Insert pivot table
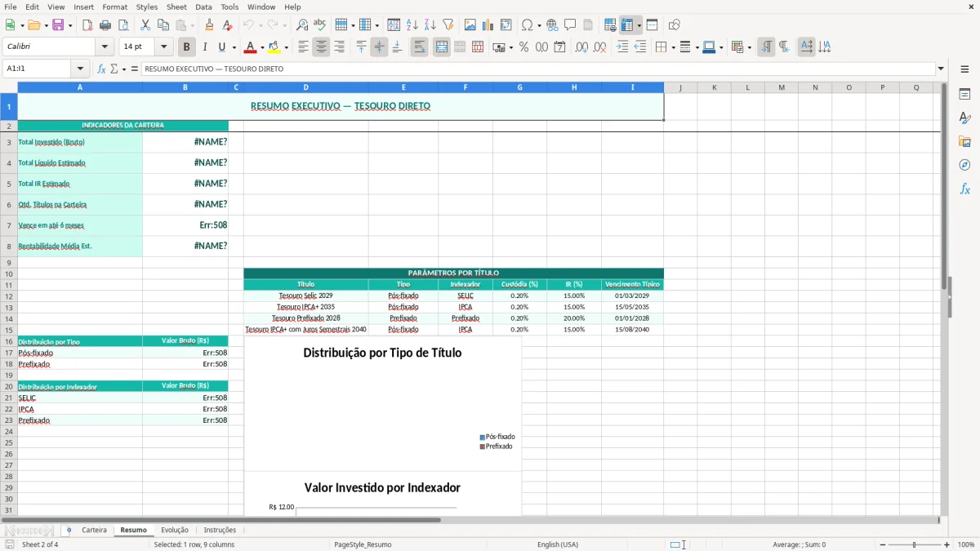Viewport: 980px width, 551px height. (x=506, y=25)
